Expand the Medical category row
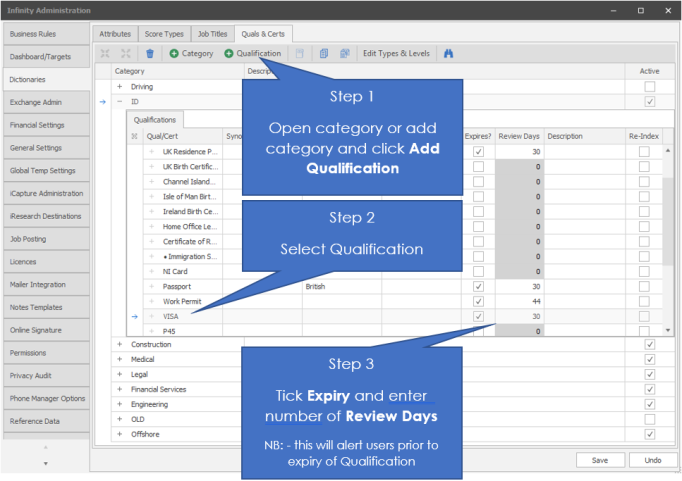682x481 pixels. [119, 359]
